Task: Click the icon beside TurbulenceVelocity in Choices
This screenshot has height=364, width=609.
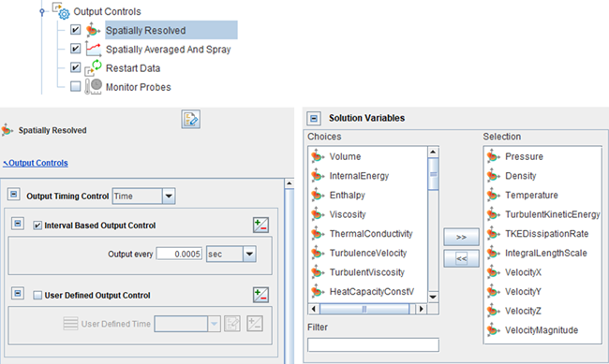Action: pyautogui.click(x=318, y=253)
